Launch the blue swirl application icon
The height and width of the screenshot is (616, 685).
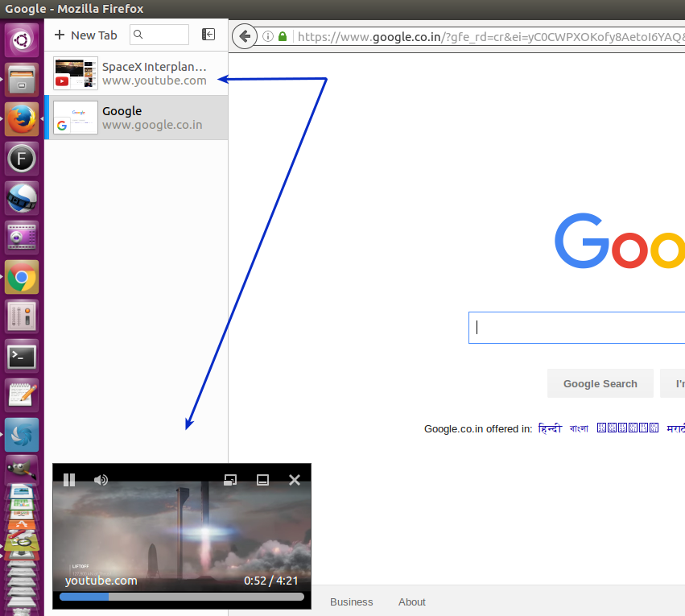coord(22,435)
